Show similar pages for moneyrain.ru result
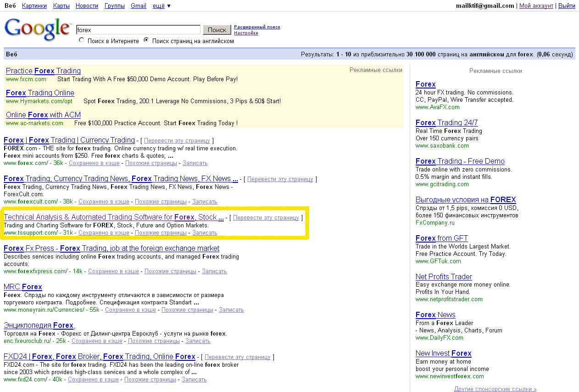The width and height of the screenshot is (579, 392). 187,310
